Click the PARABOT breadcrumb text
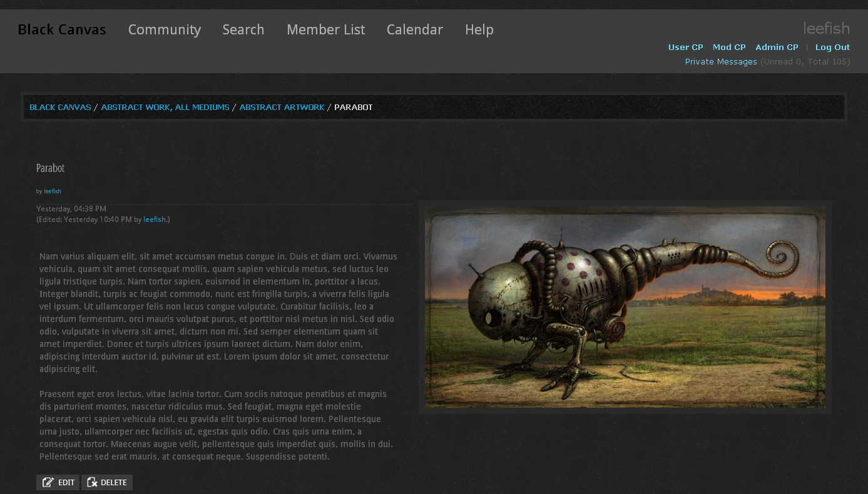This screenshot has width=868, height=494. point(354,107)
